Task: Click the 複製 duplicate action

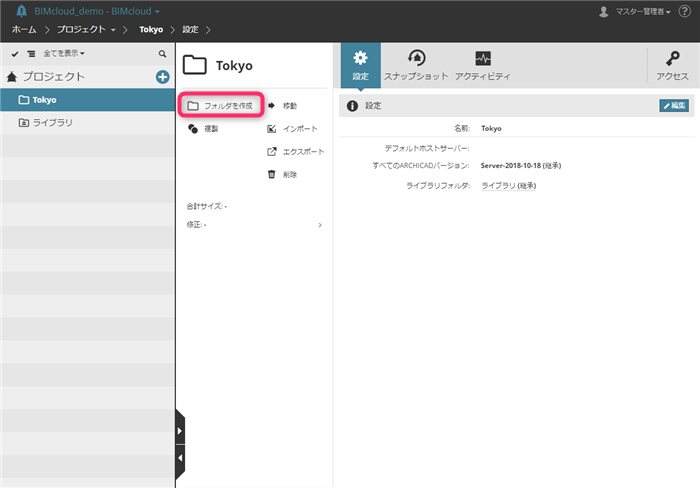Action: [x=203, y=129]
